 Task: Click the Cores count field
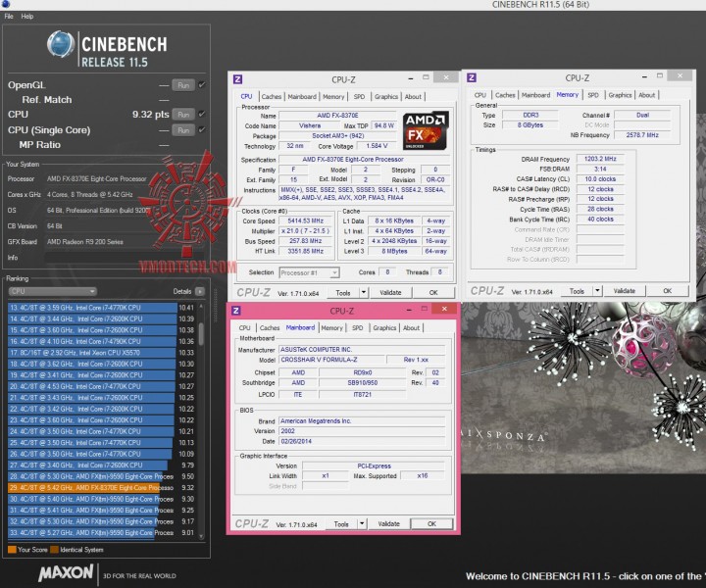click(387, 272)
